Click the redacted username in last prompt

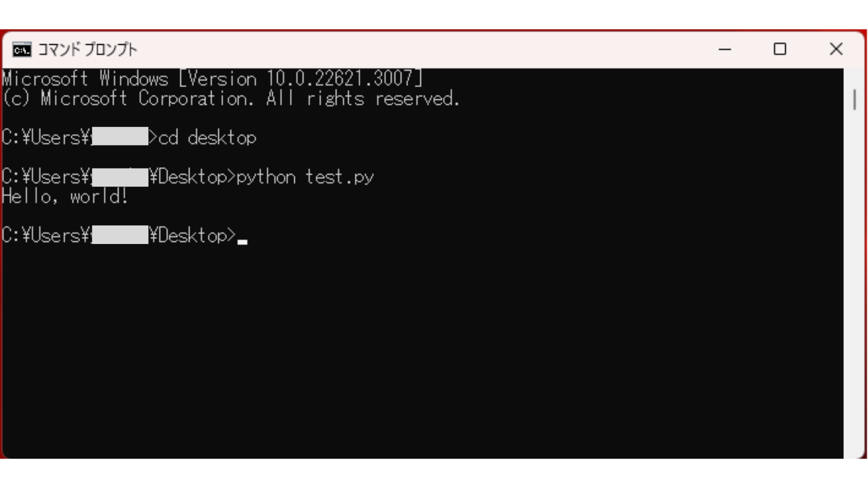tap(120, 235)
